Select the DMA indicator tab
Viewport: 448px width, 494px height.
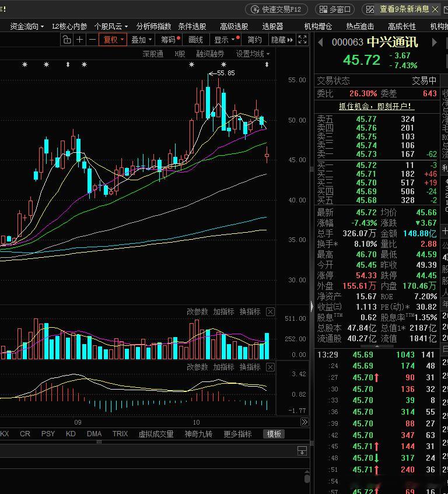point(94,434)
